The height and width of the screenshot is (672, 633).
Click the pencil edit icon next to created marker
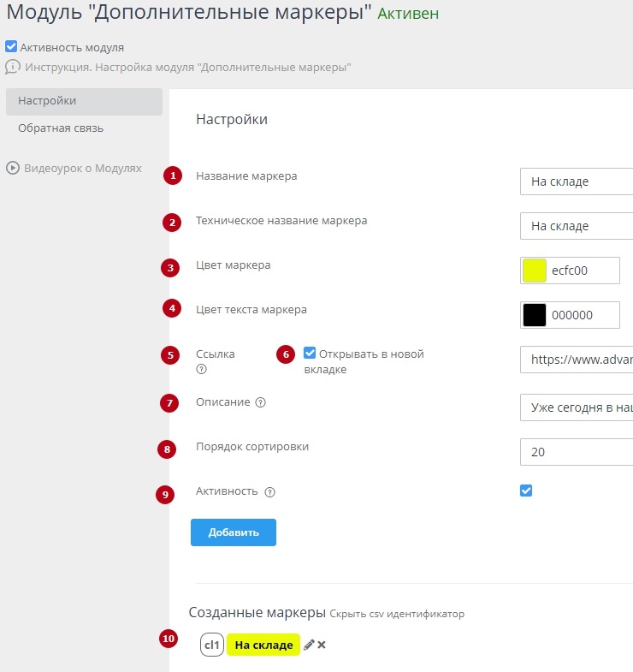point(309,645)
